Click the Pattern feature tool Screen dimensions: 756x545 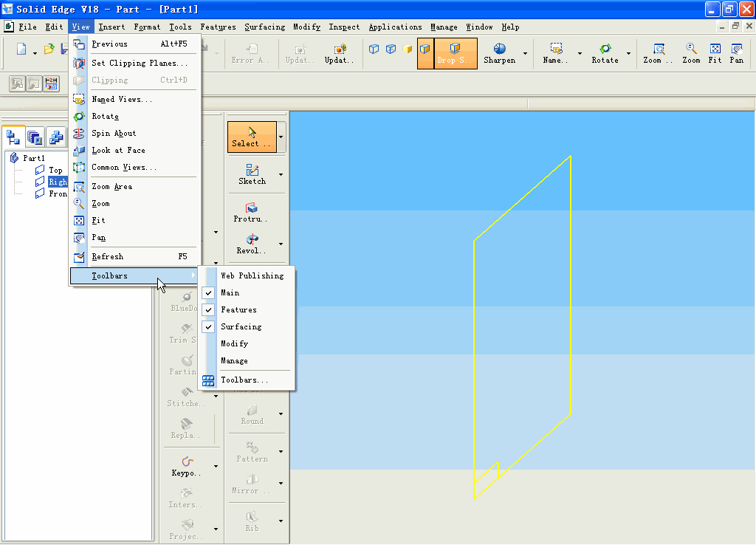(252, 452)
